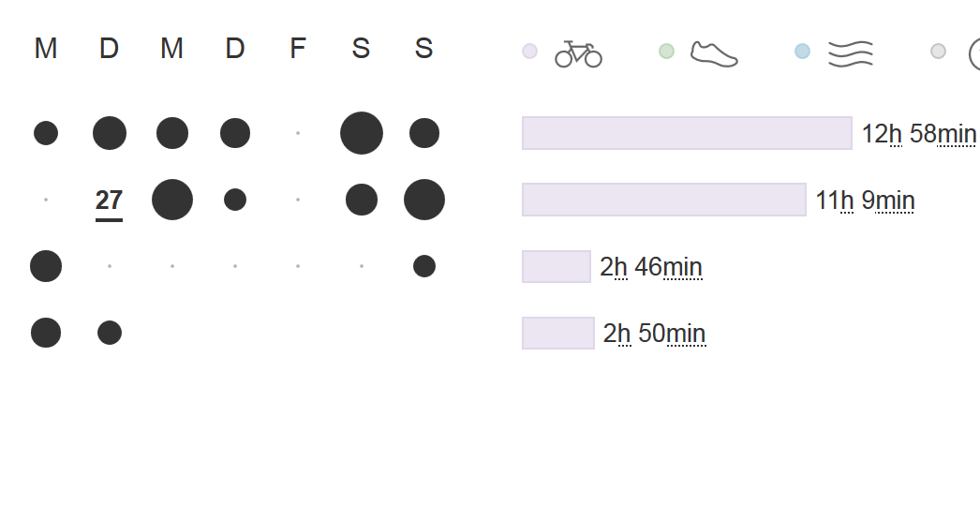Screen dimensions: 980x506
Task: Toggle the purple dot beside the bike
Action: coord(529,52)
